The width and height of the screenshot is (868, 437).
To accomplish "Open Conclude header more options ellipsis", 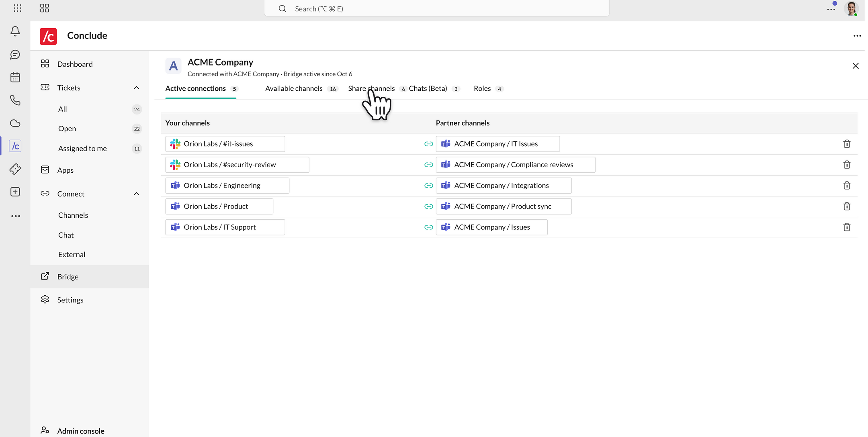I will 857,36.
